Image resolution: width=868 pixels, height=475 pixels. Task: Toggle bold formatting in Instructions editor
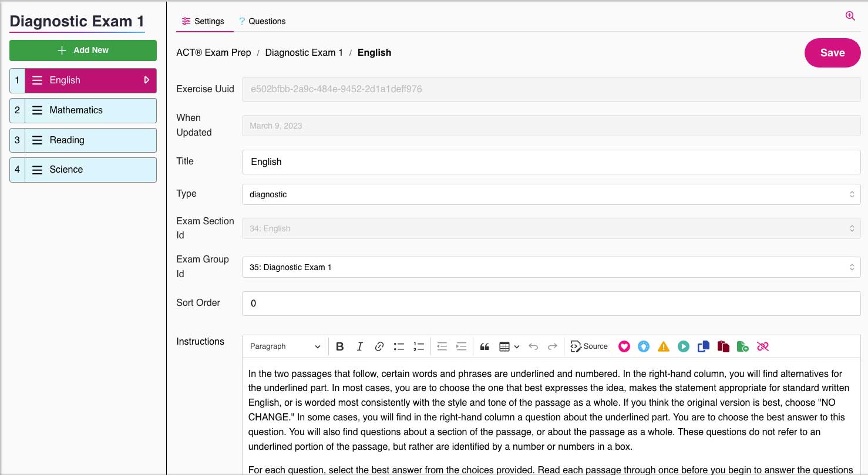coord(339,346)
